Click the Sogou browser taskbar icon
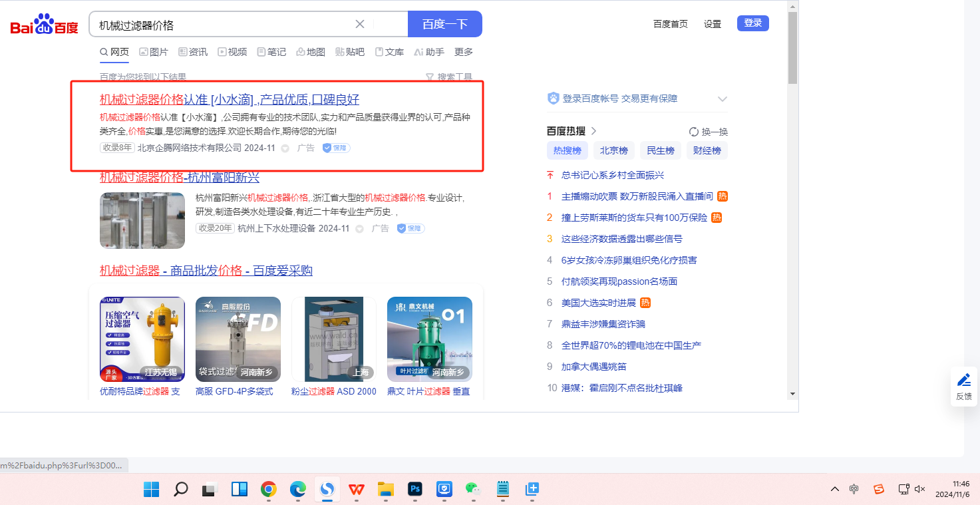Viewport: 980px width, 505px height. click(327, 490)
